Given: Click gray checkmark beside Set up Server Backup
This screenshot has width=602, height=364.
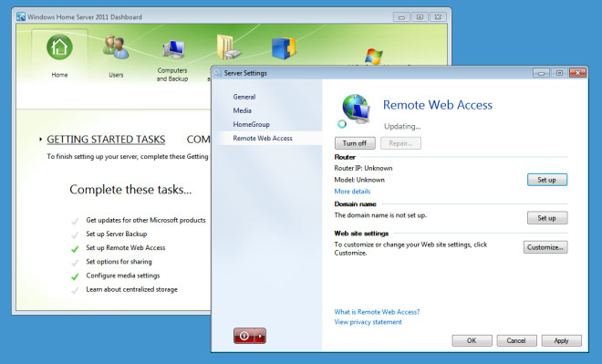Looking at the screenshot, I should coord(75,235).
